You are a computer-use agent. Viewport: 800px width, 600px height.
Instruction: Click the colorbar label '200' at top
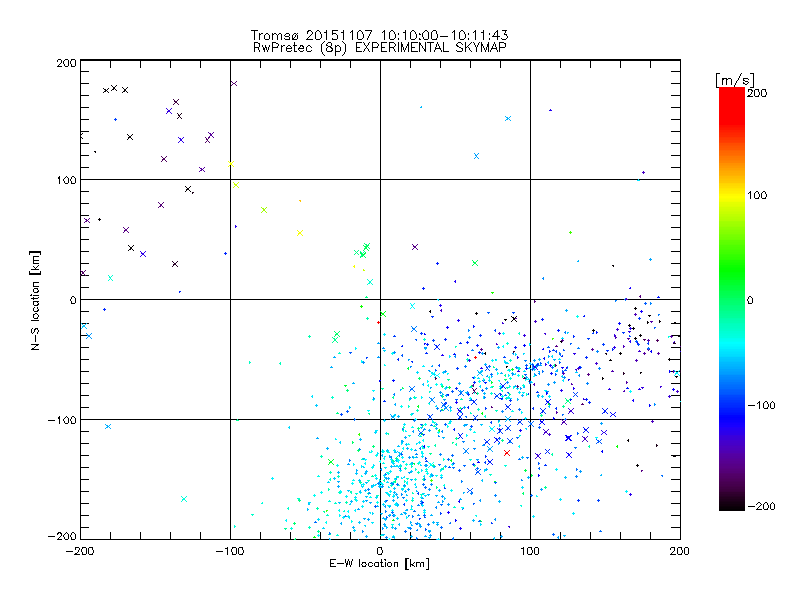757,93
